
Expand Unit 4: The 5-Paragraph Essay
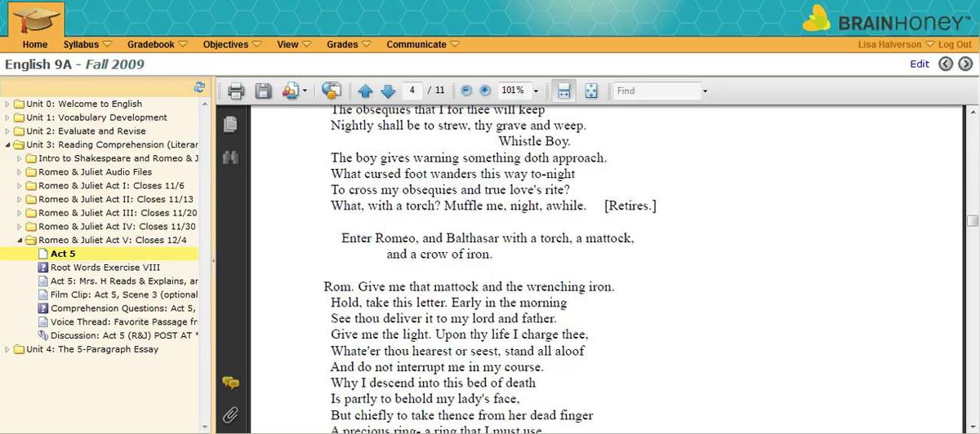8,350
